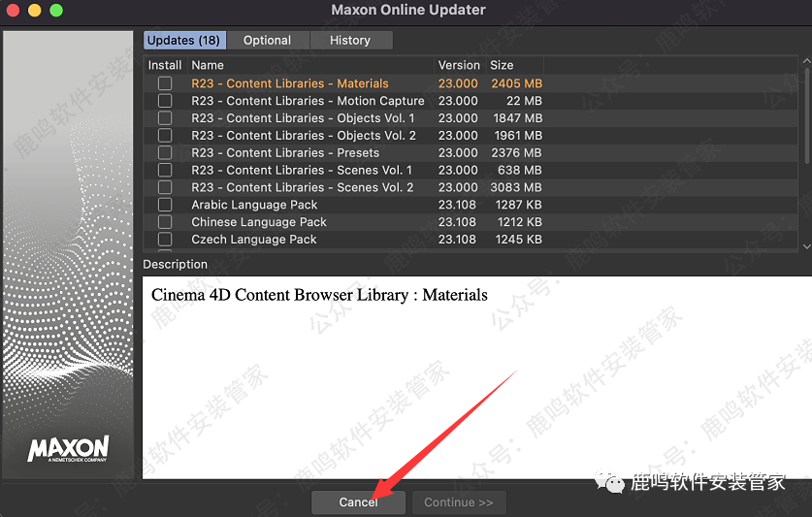Click the Continue >> button
This screenshot has height=517, width=812.
(458, 502)
